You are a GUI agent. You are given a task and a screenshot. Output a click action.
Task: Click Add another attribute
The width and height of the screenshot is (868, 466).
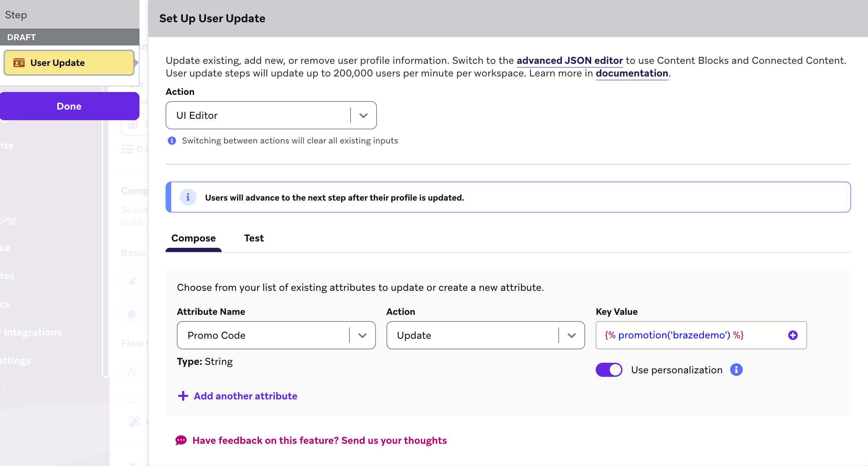[x=246, y=396]
